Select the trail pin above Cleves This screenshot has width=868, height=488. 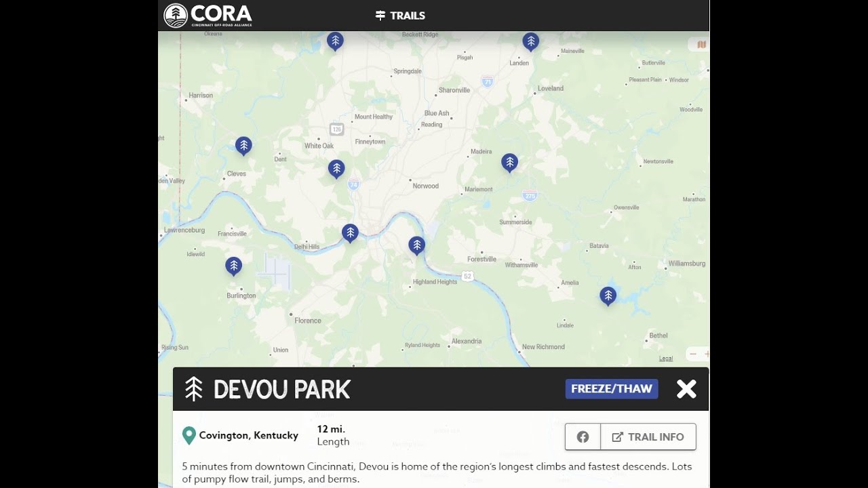(x=243, y=146)
